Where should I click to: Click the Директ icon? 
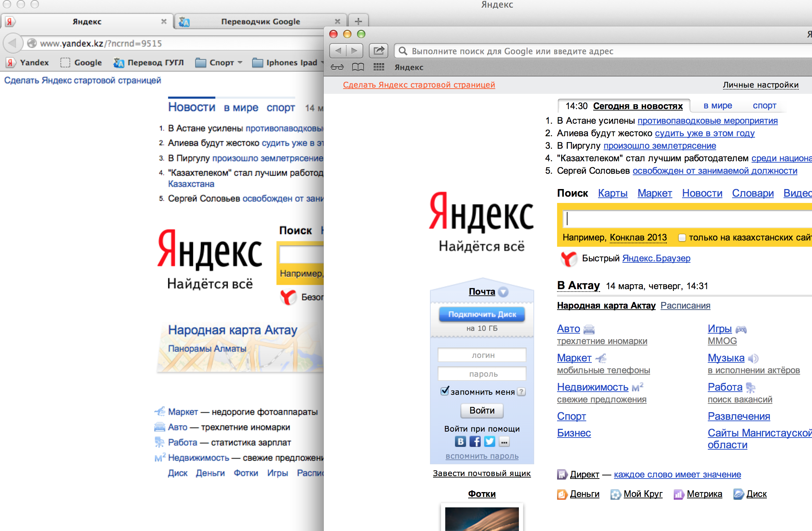pyautogui.click(x=562, y=474)
